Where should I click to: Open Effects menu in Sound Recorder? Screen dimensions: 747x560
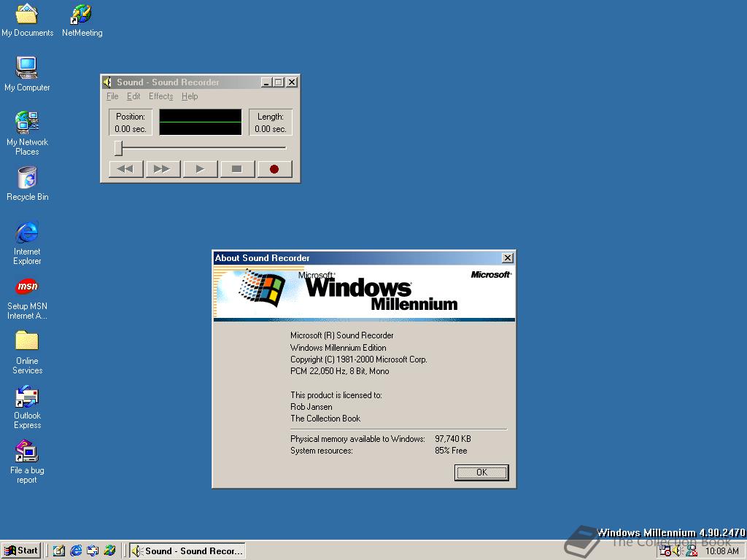(x=160, y=96)
